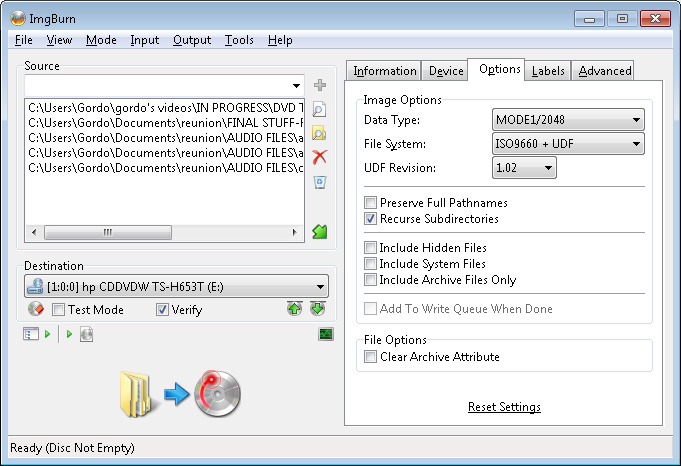Open the Tools menu
Viewport: 681px width, 466px height.
239,40
